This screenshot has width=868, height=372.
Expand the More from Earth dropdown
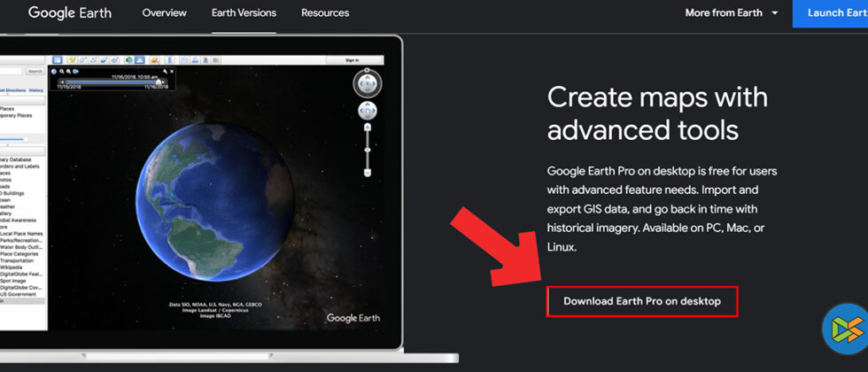732,12
